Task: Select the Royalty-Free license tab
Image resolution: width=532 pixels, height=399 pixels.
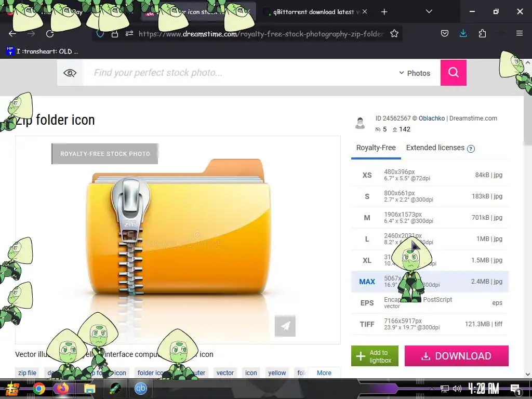Action: pyautogui.click(x=376, y=148)
